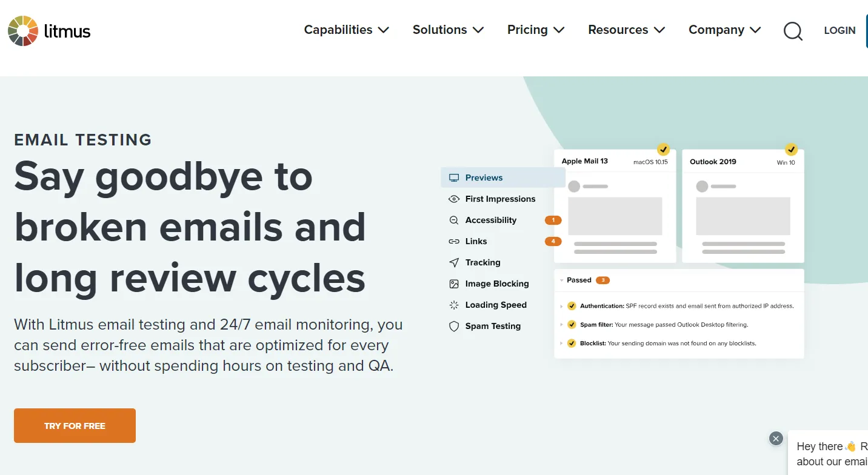
Task: Click the Passed orange badge showing 3
Action: (603, 280)
